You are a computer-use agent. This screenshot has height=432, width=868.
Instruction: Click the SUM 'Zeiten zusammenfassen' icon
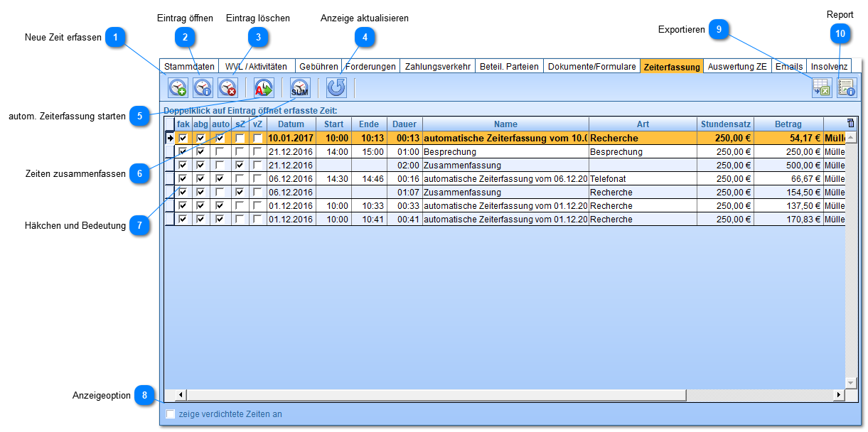click(300, 87)
